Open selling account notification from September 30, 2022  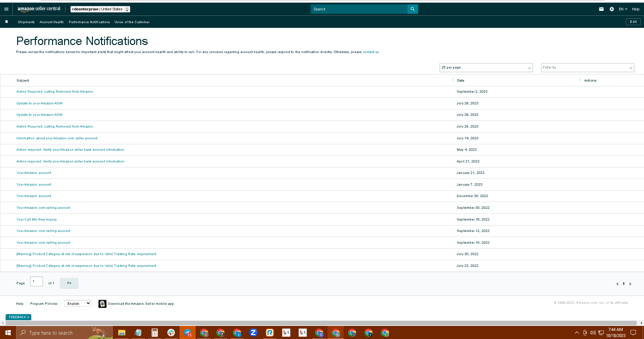43,208
